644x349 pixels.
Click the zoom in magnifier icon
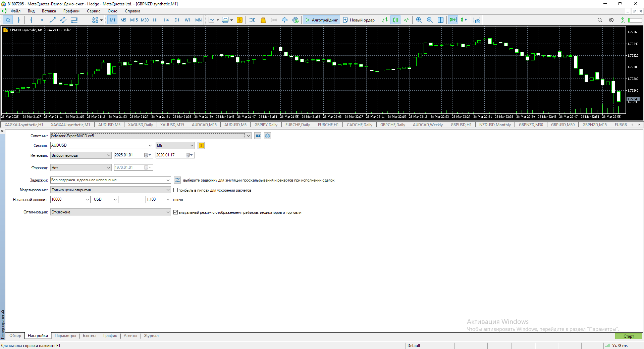coord(419,20)
